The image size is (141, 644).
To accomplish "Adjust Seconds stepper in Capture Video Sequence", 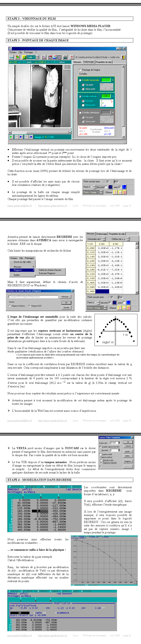I will click(x=119, y=450).
